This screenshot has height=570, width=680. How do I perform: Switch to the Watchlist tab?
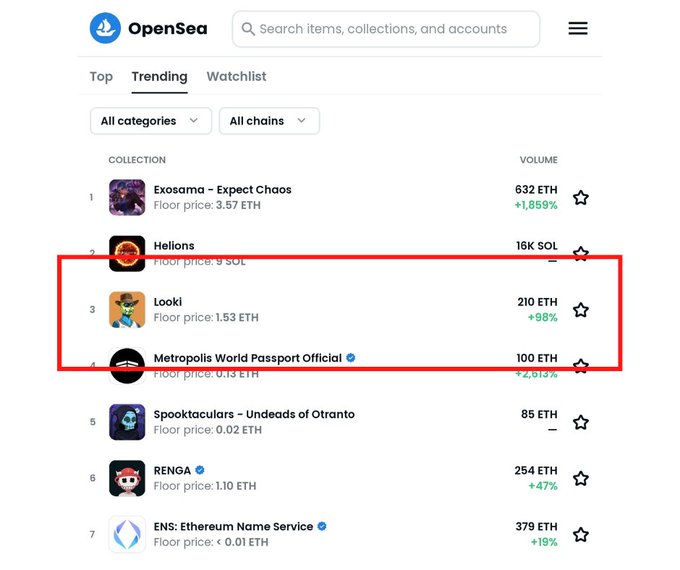pos(236,76)
